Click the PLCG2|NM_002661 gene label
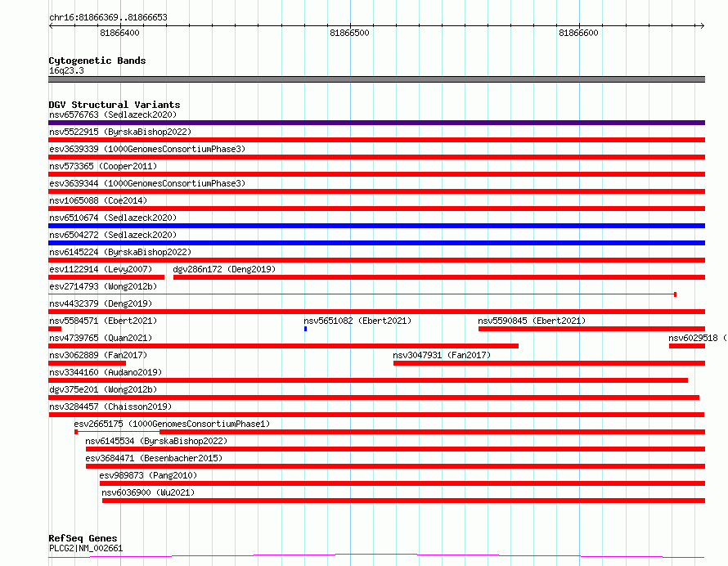This screenshot has width=728, height=566. tap(86, 548)
